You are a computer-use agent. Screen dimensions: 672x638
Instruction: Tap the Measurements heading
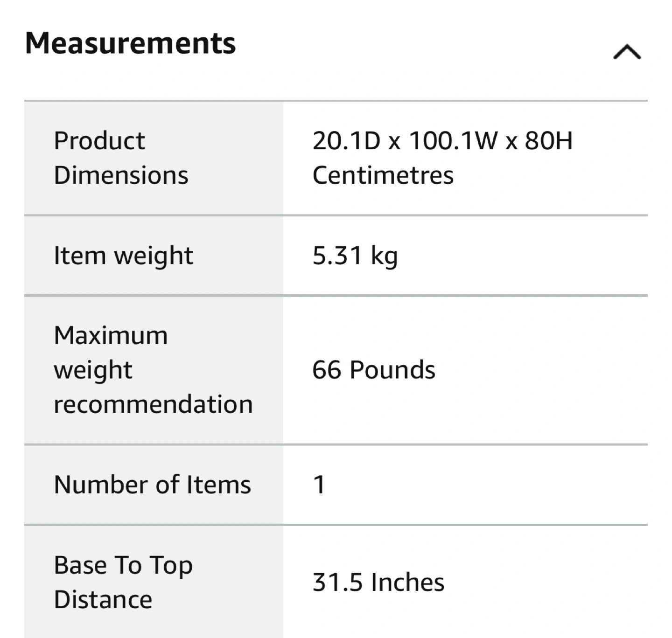[x=131, y=43]
